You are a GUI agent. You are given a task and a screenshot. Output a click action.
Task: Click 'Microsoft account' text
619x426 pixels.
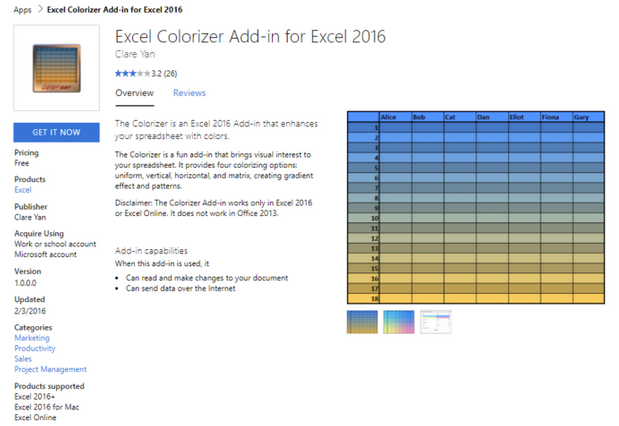45,254
